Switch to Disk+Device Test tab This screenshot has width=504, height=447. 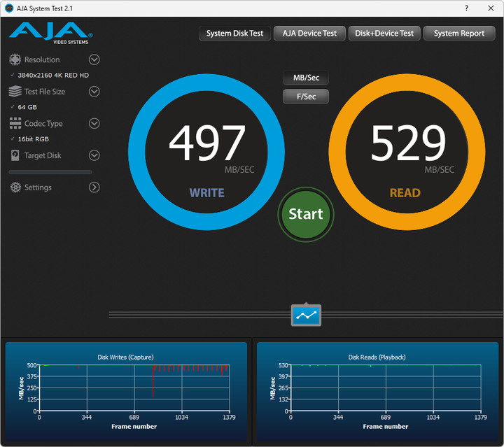[x=384, y=34]
